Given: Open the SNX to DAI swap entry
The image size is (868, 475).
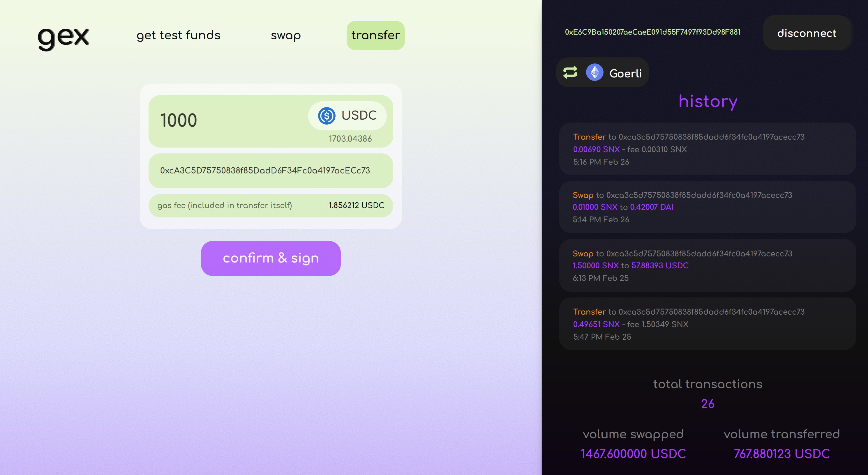Looking at the screenshot, I should tap(707, 207).
